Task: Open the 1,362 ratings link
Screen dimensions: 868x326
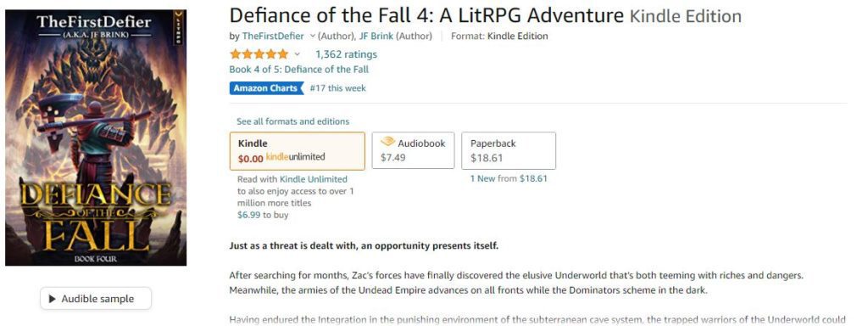Action: 346,54
